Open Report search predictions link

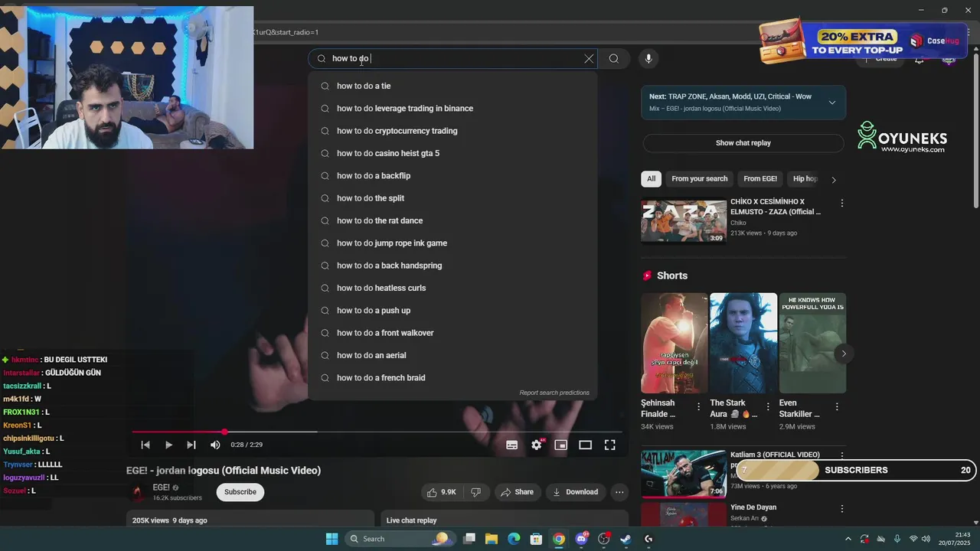pyautogui.click(x=554, y=393)
